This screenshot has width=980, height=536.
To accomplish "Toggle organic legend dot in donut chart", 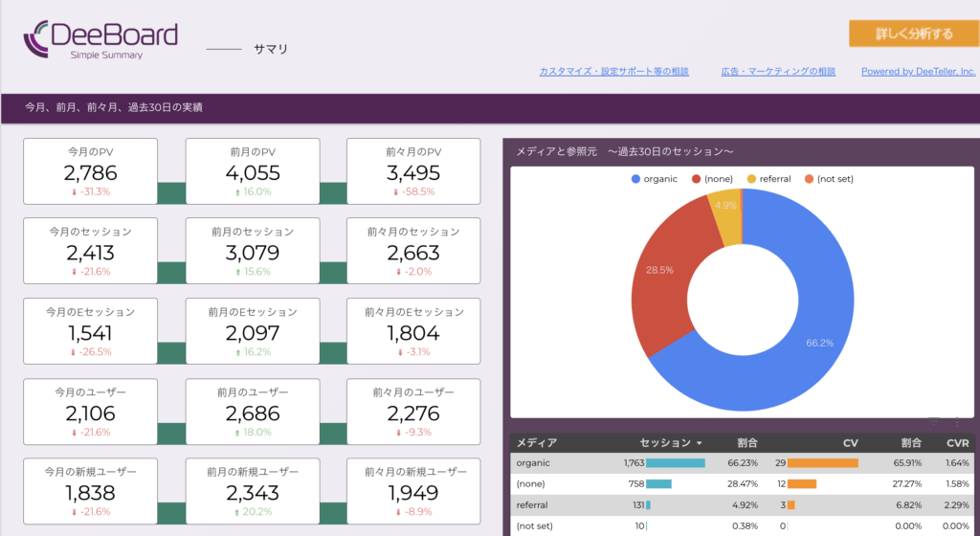I will [x=636, y=179].
